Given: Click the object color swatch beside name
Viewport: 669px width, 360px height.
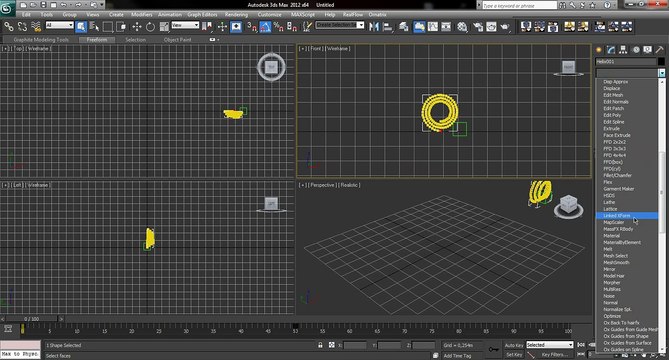Looking at the screenshot, I should point(661,62).
